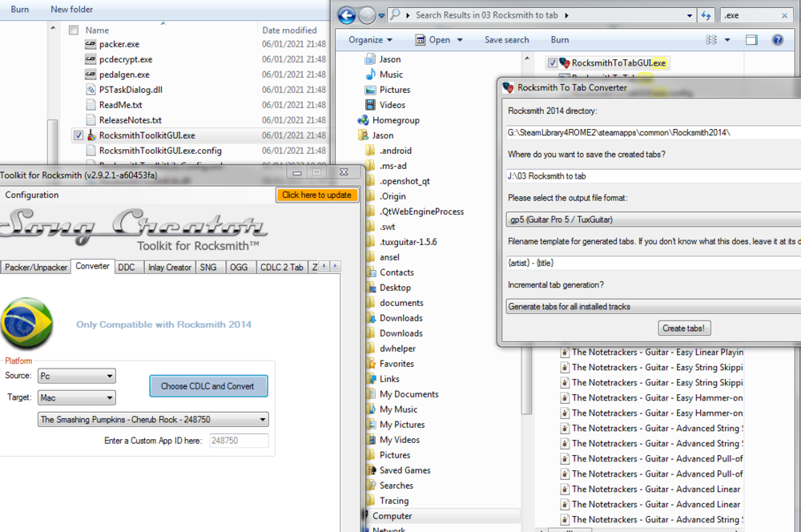Open the Configuration menu
Screen dimensions: 801x532
point(32,195)
